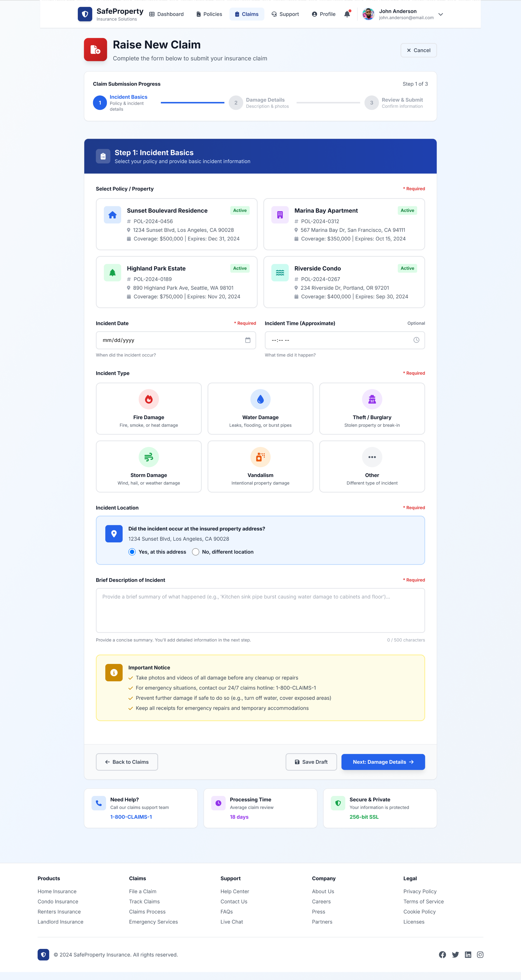521x980 pixels.
Task: Open the Dashboard menu item
Action: pos(166,14)
